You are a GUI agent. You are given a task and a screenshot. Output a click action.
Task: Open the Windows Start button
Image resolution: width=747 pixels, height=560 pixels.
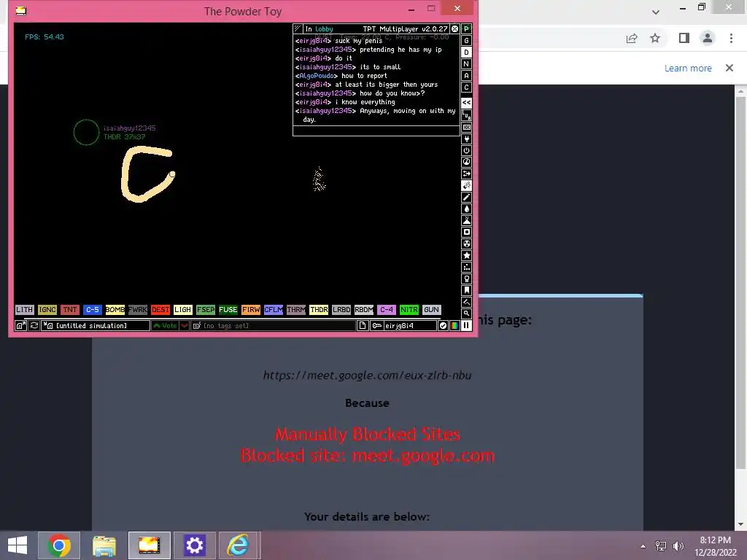18,545
